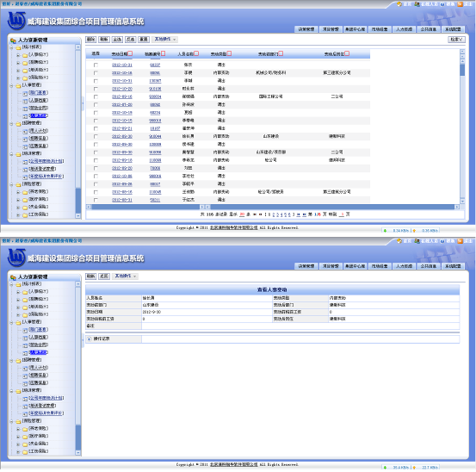
Task: Click the 人事统计 folder icon in list page sidebar
Action: coord(25,55)
